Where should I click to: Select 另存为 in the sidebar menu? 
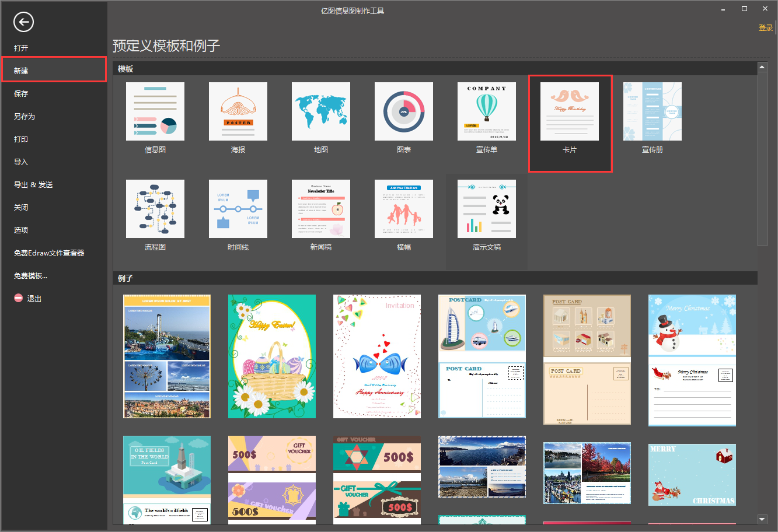pos(25,116)
